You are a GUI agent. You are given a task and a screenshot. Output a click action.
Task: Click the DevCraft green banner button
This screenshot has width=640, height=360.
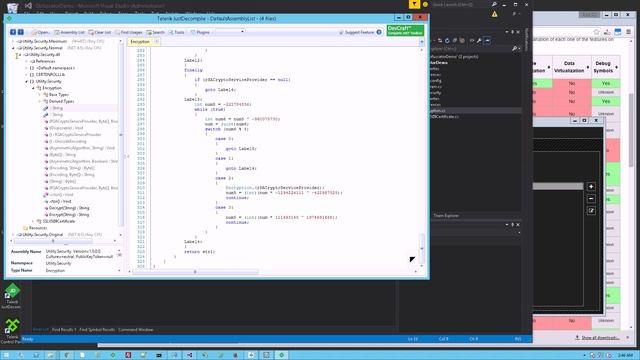pos(405,30)
